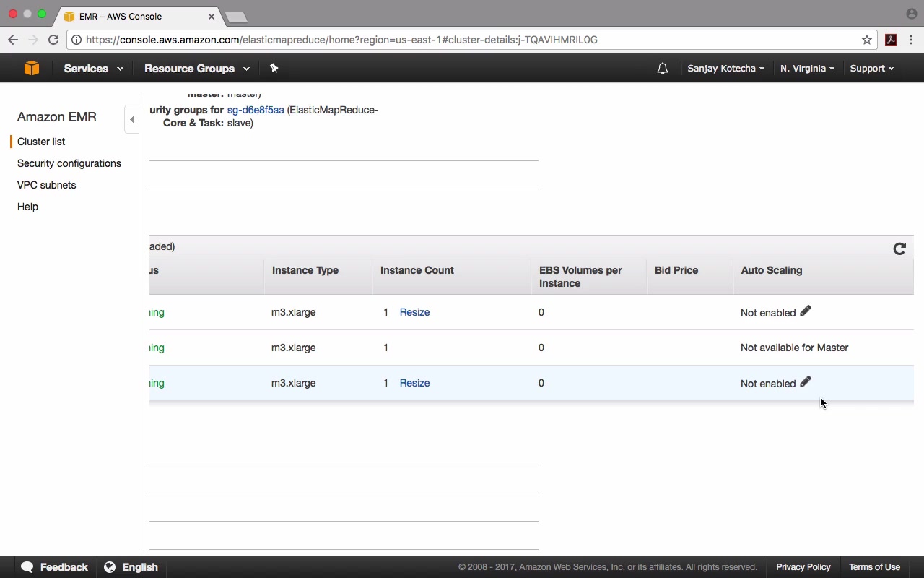The width and height of the screenshot is (924, 578).
Task: Click the AWS console home cube icon
Action: [31, 68]
